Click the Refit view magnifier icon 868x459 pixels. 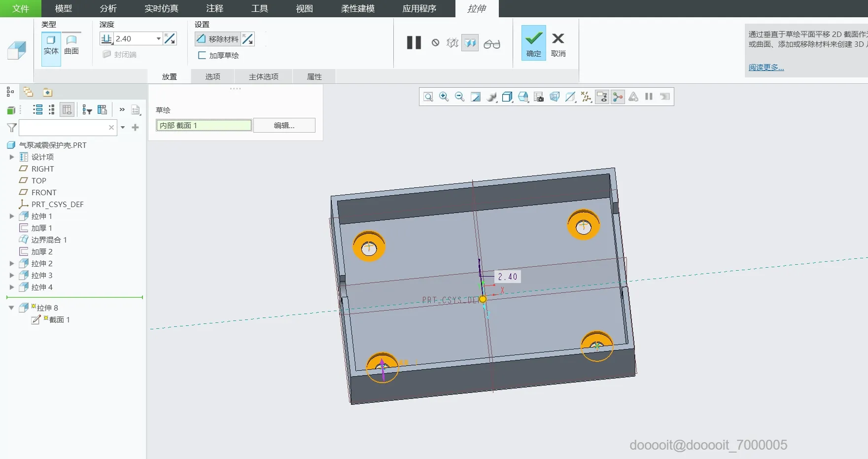(x=428, y=97)
